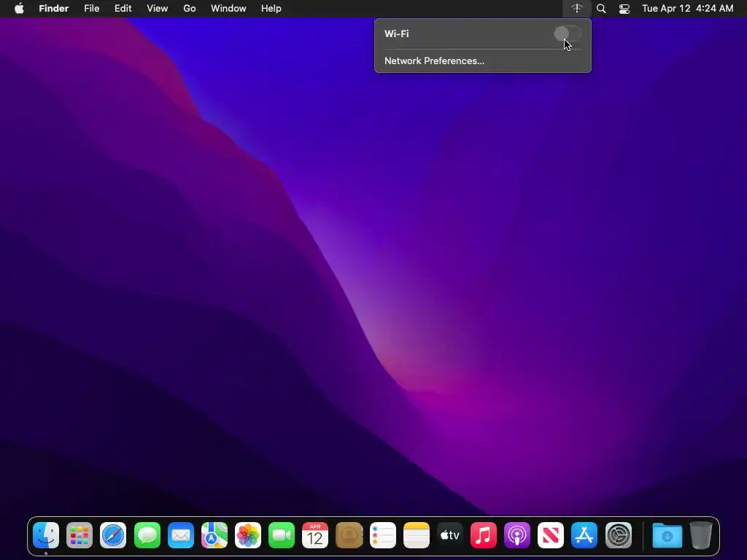
Task: Open Network Preferences from the Wi-Fi menu
Action: pos(434,61)
